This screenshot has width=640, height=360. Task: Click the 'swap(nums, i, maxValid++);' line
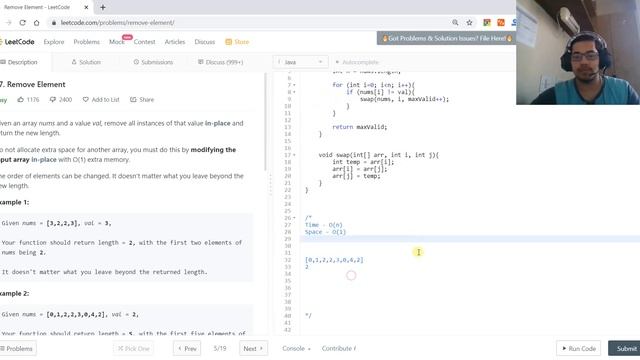tap(404, 99)
